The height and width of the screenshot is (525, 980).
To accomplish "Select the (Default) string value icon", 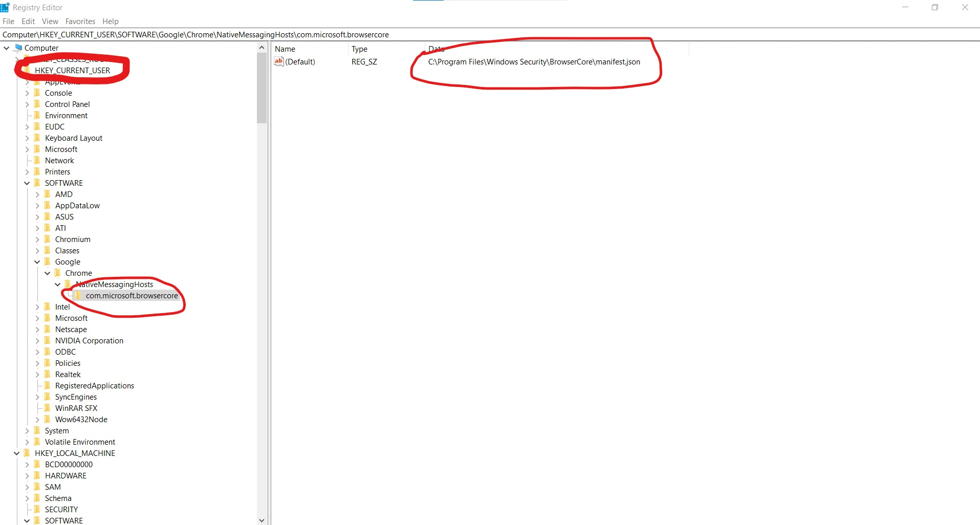I will (x=279, y=61).
